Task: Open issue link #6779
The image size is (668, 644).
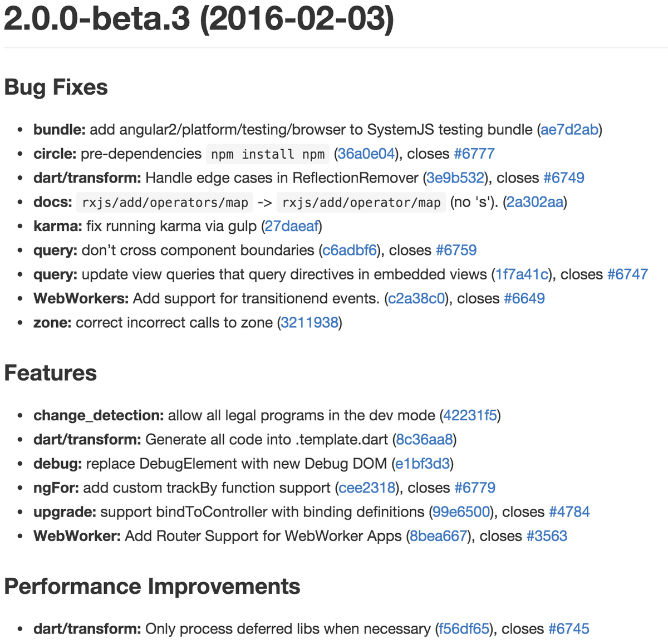Action: (475, 488)
